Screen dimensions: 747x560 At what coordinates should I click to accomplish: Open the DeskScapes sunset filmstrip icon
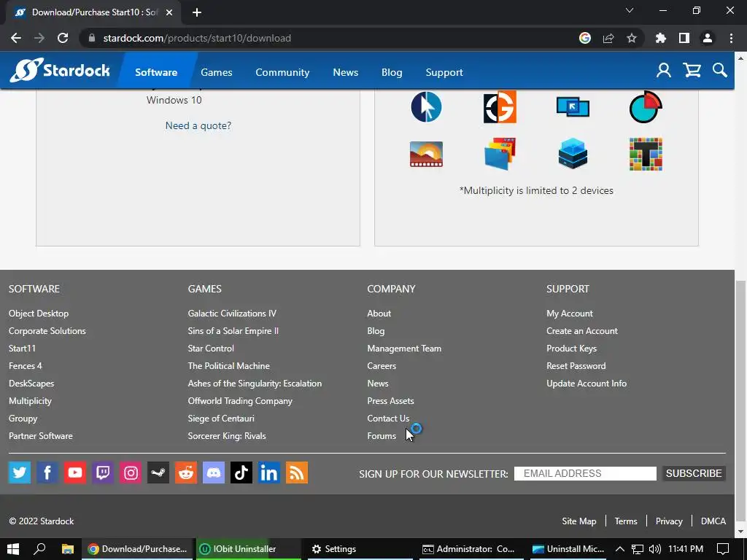point(426,155)
